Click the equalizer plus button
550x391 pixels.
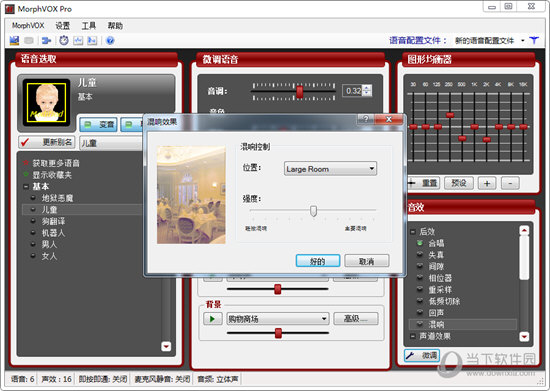click(x=487, y=183)
